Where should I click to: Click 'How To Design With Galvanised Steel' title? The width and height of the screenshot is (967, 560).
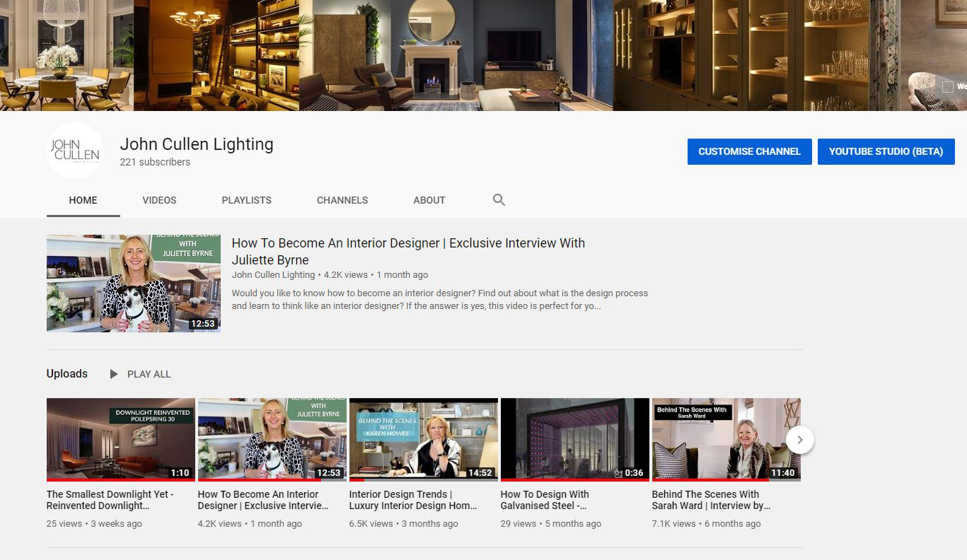(545, 500)
